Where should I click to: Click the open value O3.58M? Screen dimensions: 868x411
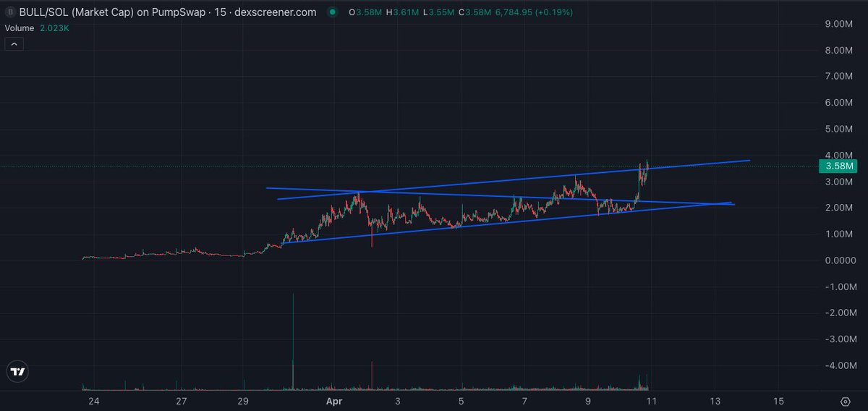coord(367,12)
